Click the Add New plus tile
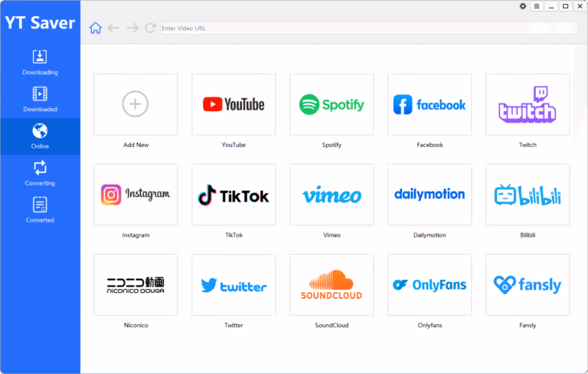 coord(136,104)
